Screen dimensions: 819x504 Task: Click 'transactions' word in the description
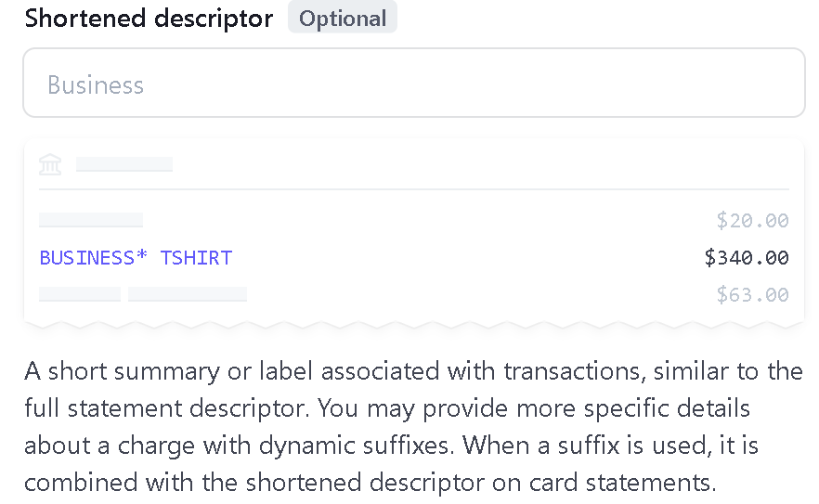[x=572, y=371]
